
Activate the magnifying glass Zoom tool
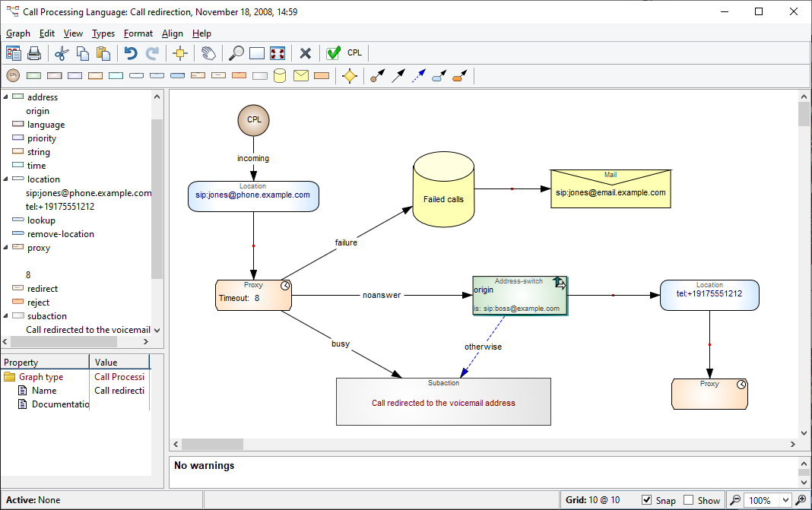pyautogui.click(x=236, y=53)
